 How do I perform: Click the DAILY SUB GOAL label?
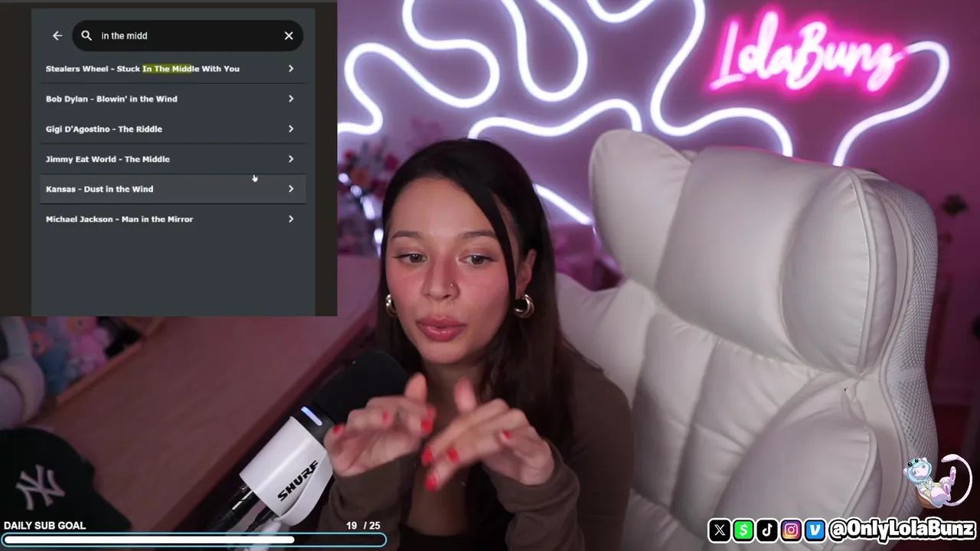(x=44, y=526)
